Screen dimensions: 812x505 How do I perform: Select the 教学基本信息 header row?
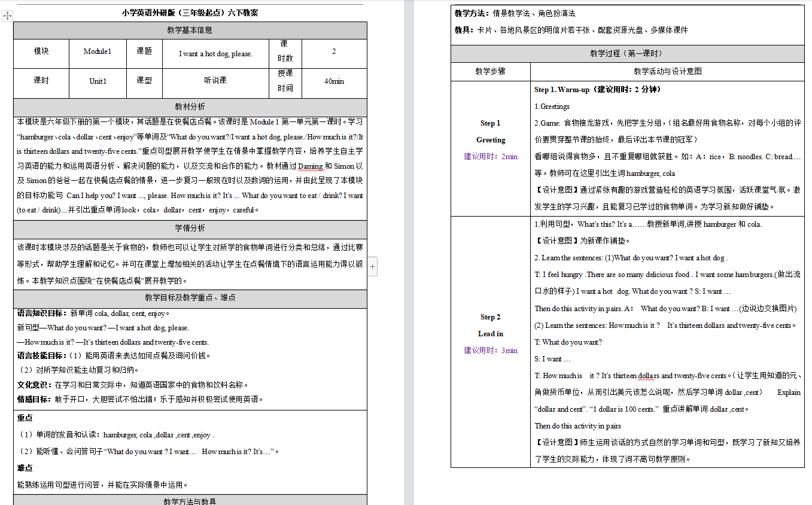(190, 30)
